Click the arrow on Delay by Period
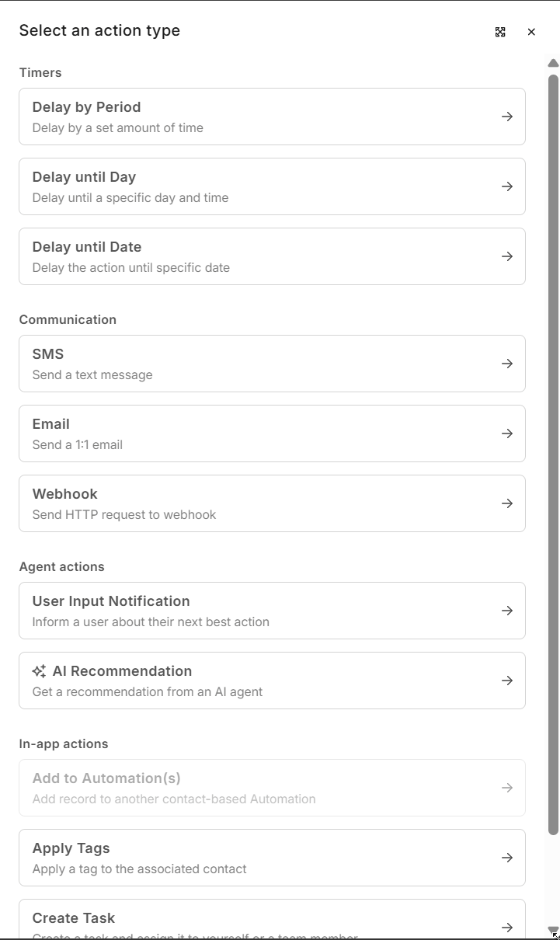 pyautogui.click(x=507, y=117)
